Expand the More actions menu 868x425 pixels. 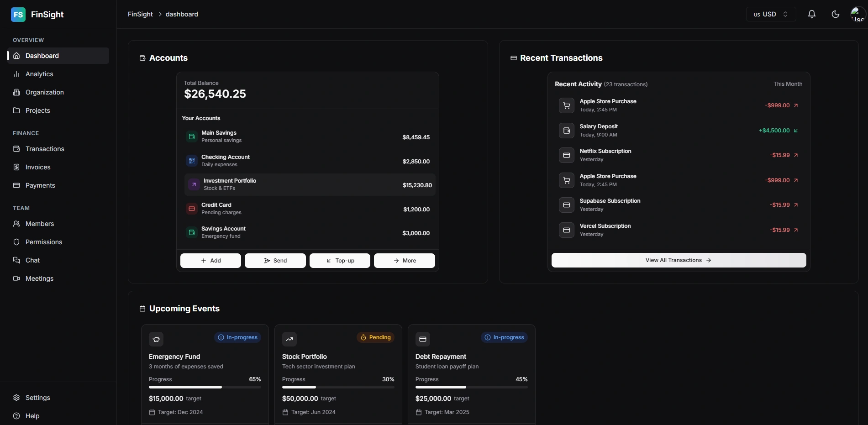tap(404, 260)
